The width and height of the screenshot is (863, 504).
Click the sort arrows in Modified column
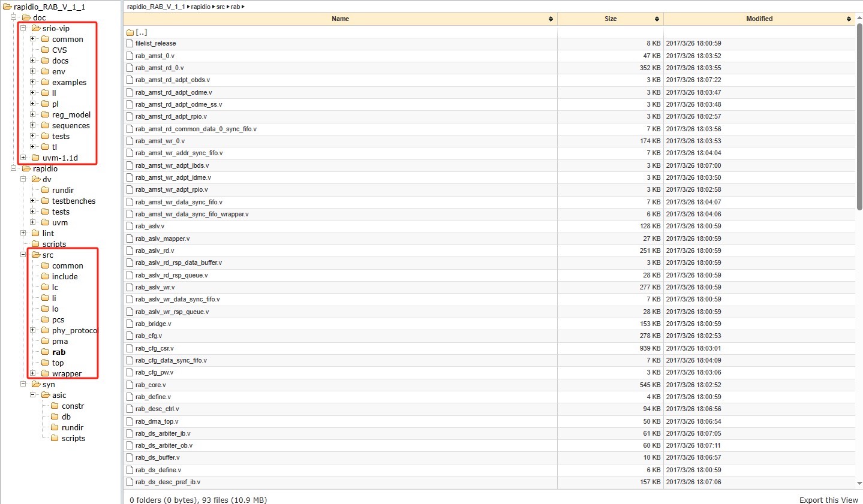(849, 19)
